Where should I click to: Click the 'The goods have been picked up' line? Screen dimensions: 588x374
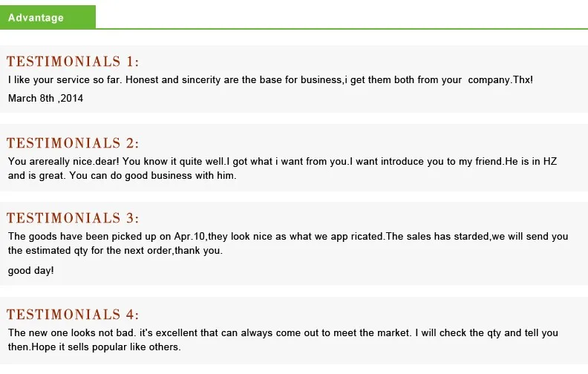coord(288,237)
